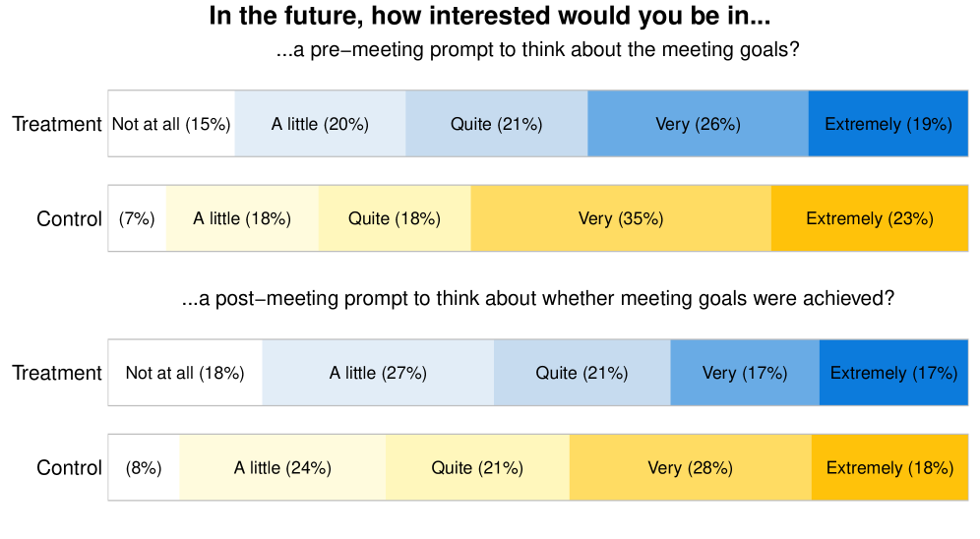Select pre-meeting Control 'Extremely (23%)' segment

click(x=869, y=218)
